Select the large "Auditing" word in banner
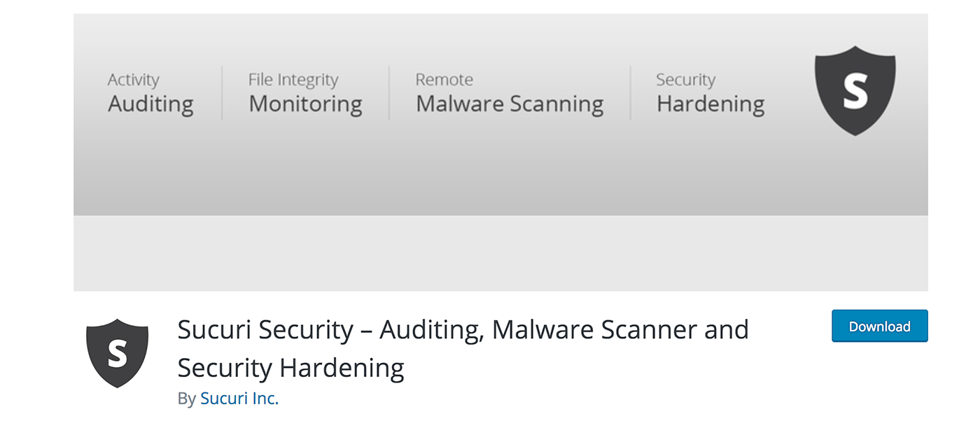Screen dimensions: 980x426 (150, 104)
